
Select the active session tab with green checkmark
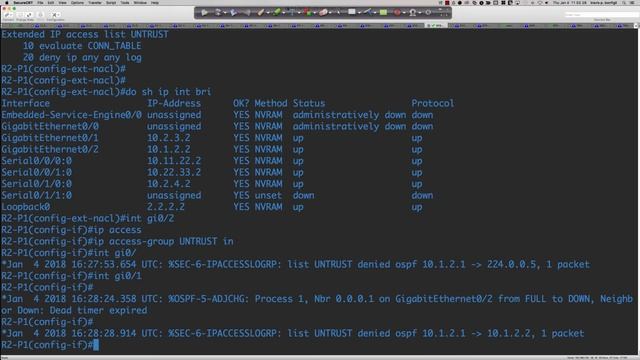coord(436,25)
